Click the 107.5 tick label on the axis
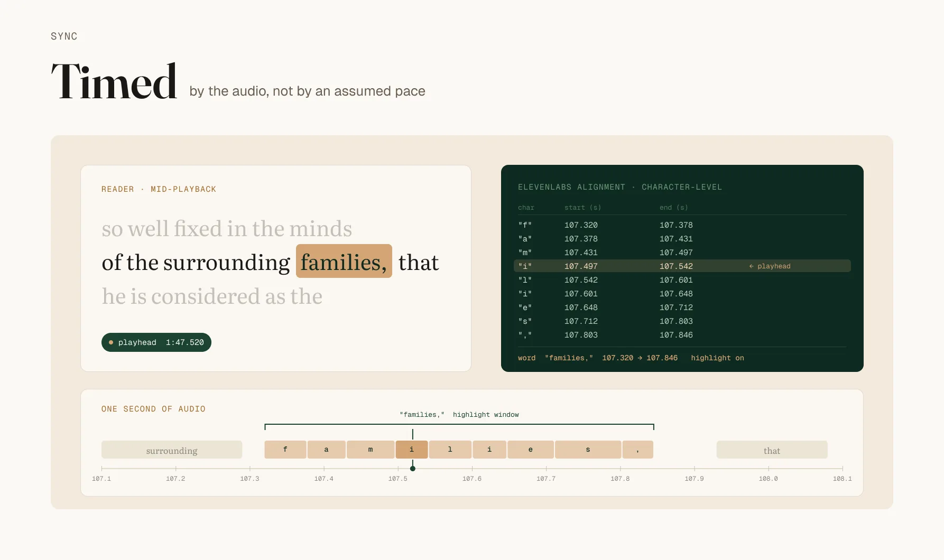Screen dimensions: 944x560 tap(398, 479)
